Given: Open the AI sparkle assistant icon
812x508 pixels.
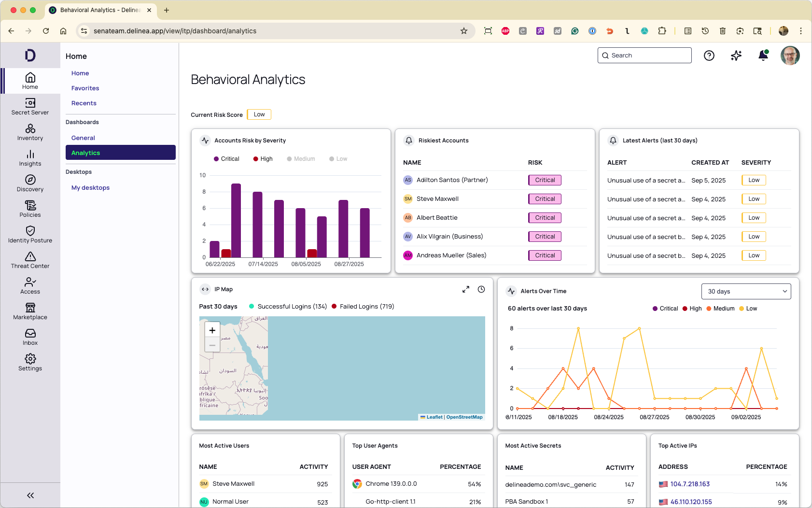Looking at the screenshot, I should click(x=736, y=56).
